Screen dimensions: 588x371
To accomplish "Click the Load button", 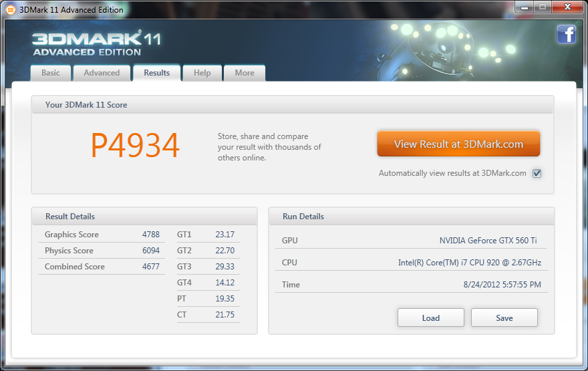I will tap(431, 318).
